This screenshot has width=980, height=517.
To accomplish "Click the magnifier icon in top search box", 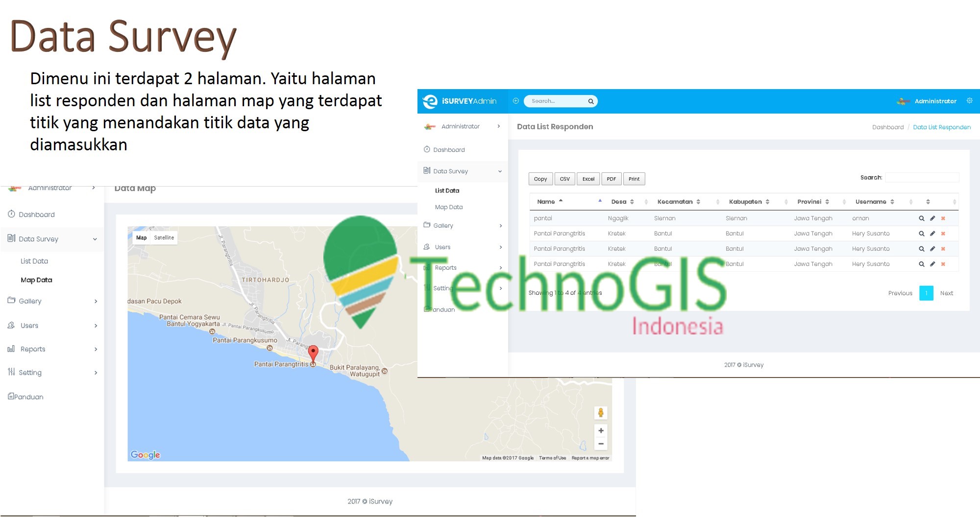I will [x=591, y=101].
